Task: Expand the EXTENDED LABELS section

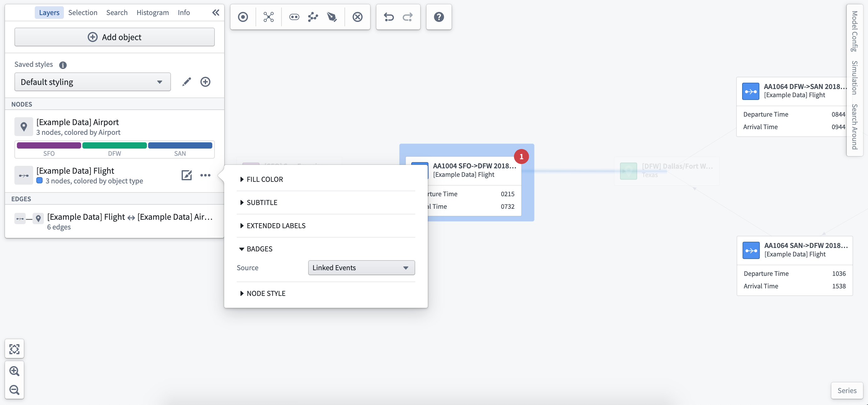Action: tap(273, 226)
